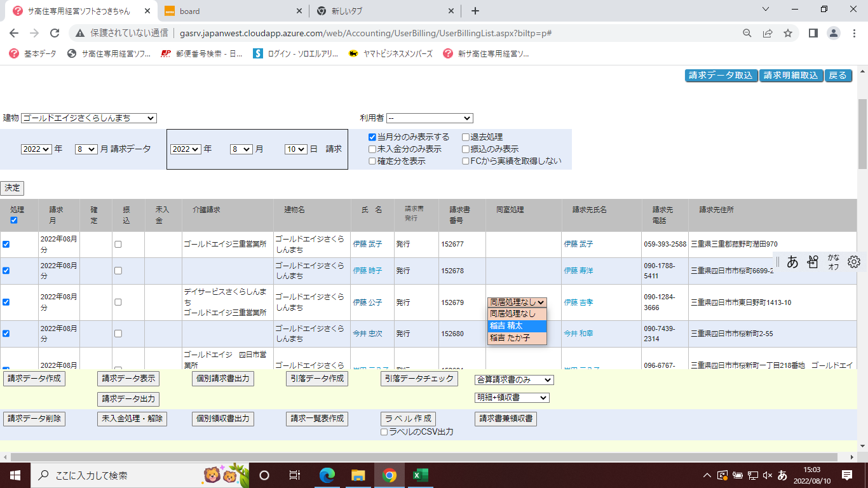
Task: Expand the 利用者 user dropdown
Action: click(x=430, y=118)
